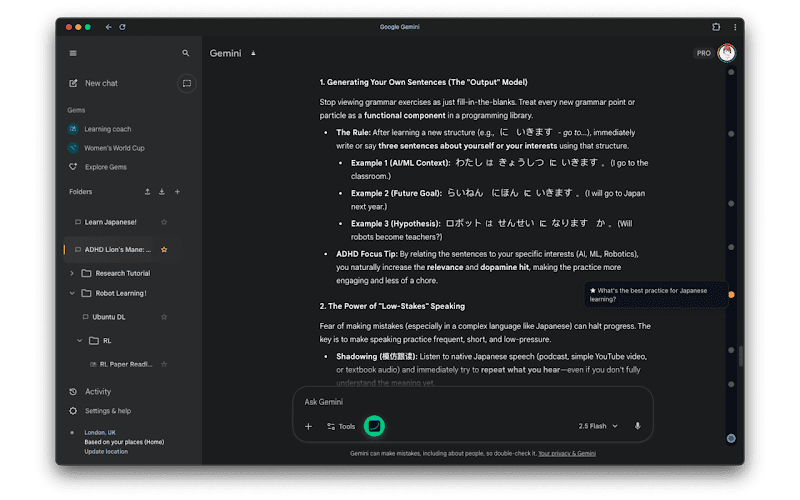Open the Tools button in prompt bar
Screen dimensions: 800x500
(x=341, y=426)
